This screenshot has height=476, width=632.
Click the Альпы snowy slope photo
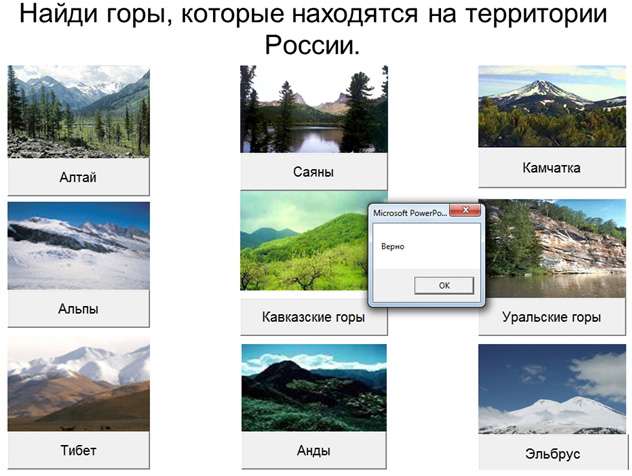point(79,246)
